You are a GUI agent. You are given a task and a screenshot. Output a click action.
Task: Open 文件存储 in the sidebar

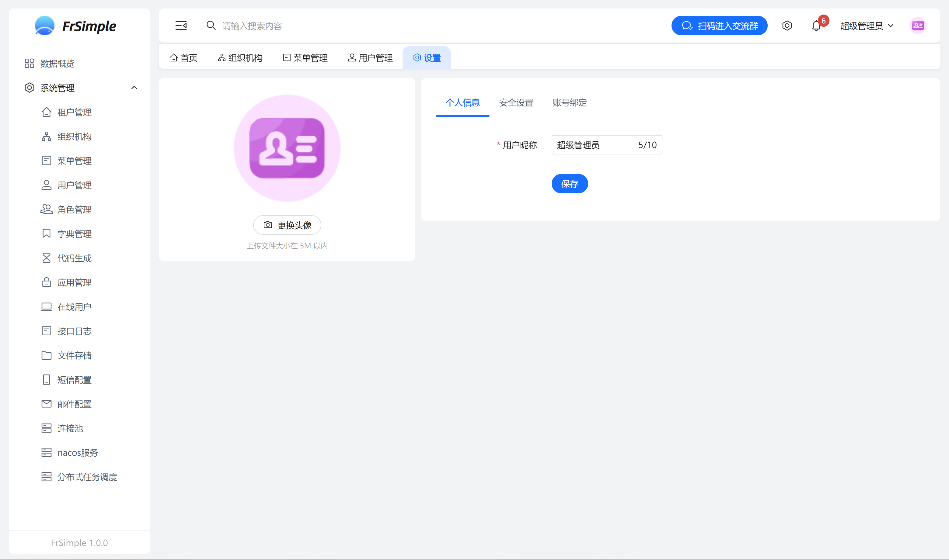click(x=75, y=355)
